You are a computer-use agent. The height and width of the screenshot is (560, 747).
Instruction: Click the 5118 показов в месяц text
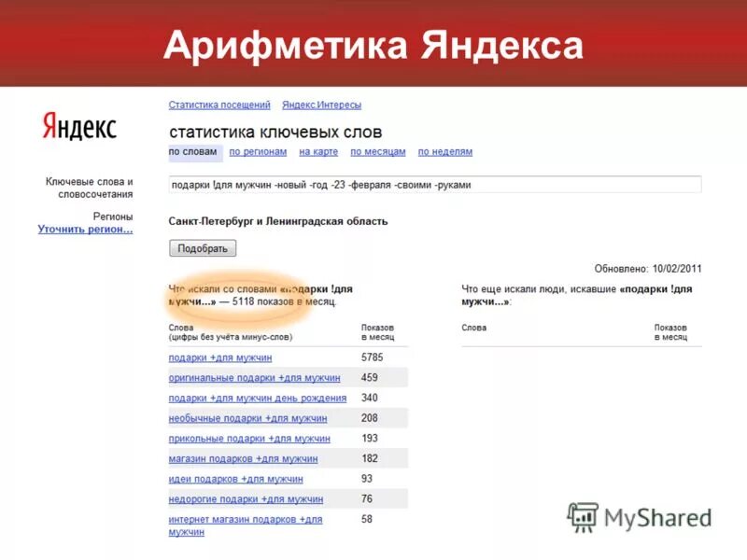coord(285,301)
